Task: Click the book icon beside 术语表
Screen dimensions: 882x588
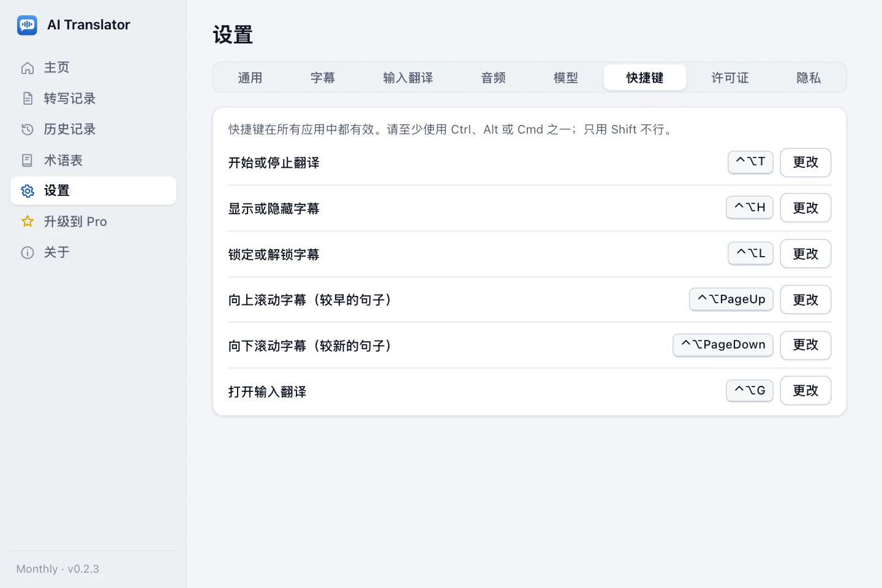Action: pos(28,160)
